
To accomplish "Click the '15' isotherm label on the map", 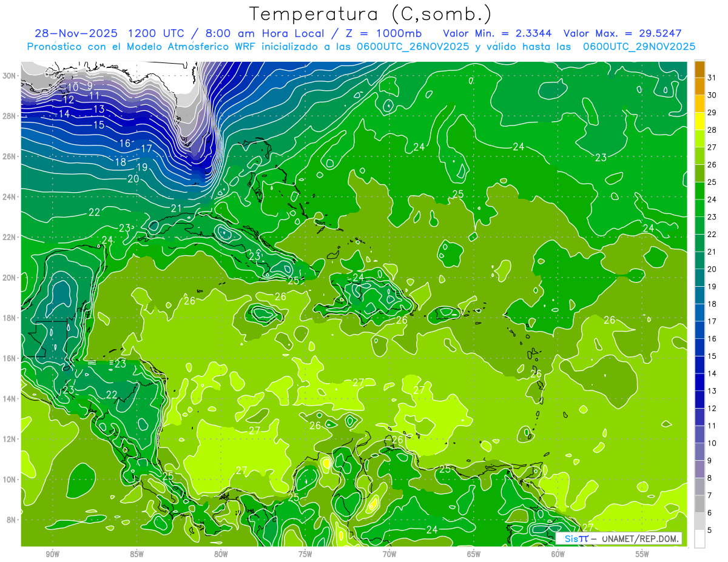I will pyautogui.click(x=99, y=125).
